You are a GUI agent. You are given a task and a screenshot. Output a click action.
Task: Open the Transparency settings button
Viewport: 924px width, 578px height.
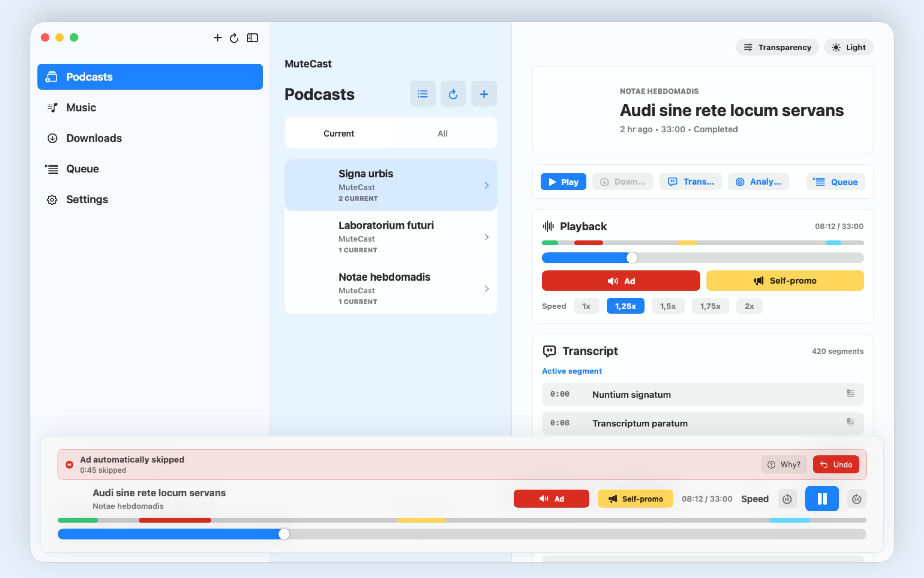click(777, 47)
